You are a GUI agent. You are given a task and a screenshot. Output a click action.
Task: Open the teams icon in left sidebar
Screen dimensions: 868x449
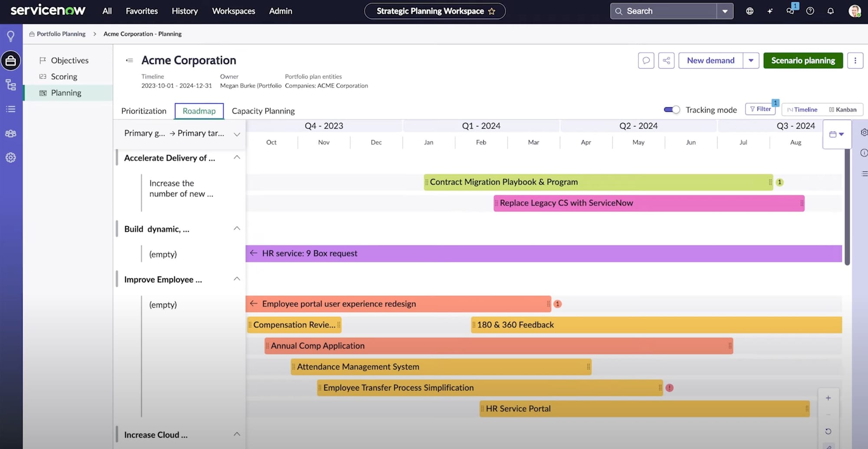click(x=10, y=134)
